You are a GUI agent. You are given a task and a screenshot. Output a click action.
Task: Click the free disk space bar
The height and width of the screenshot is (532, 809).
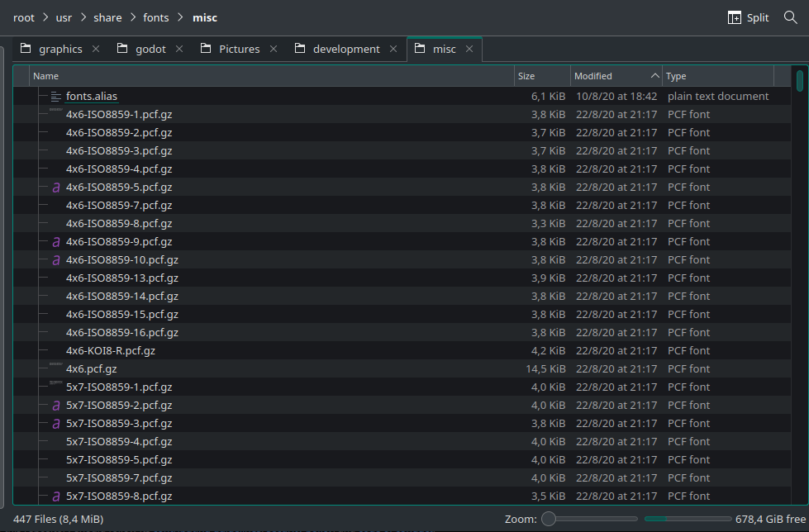(688, 519)
